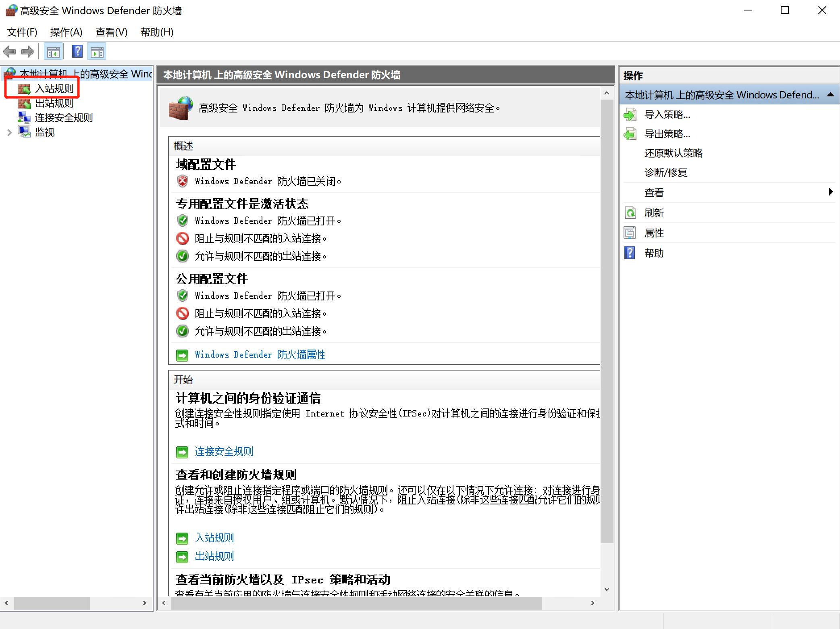This screenshot has width=840, height=629.
Task: Open the 连接安全规则 link in center pane
Action: pos(224,452)
